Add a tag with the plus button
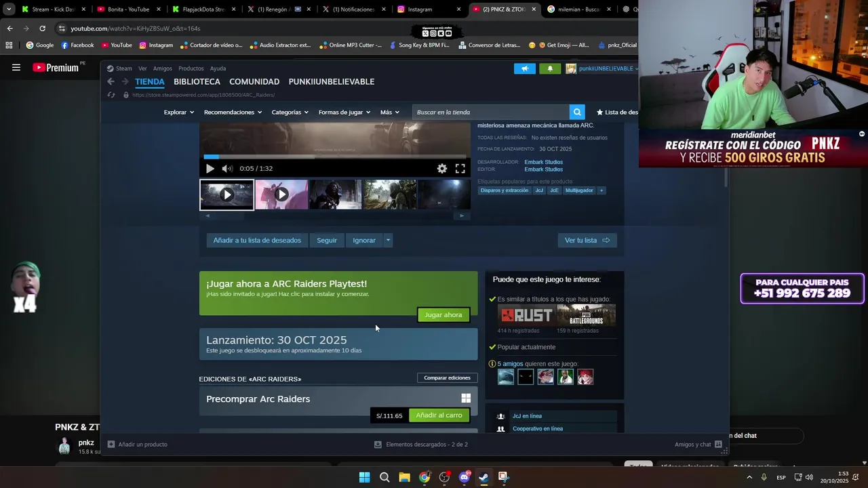 click(x=601, y=190)
